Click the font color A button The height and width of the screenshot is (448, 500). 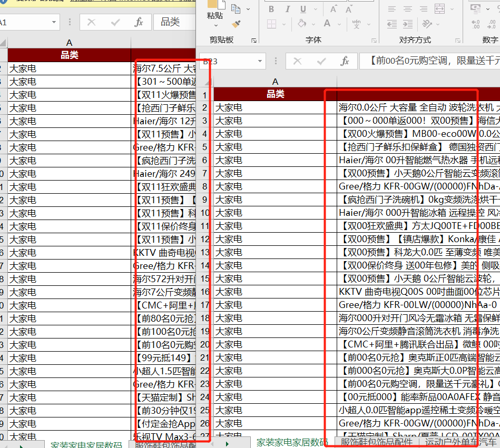tap(327, 24)
